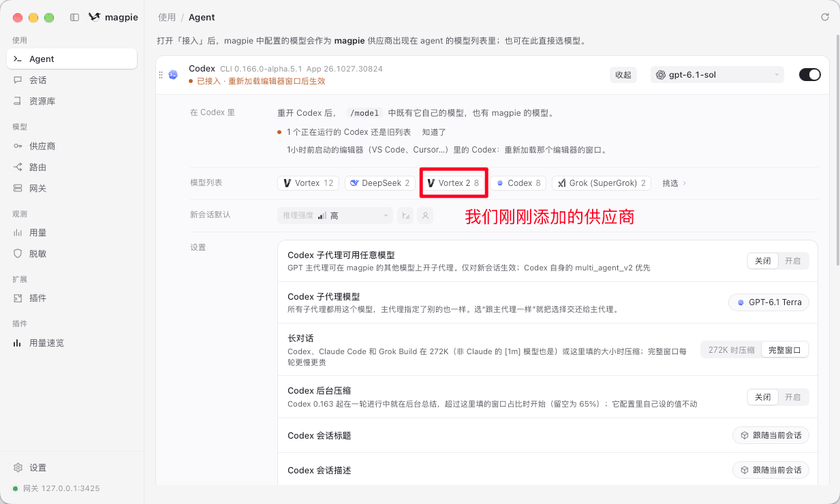Select the Vortex 2 8 model chip
The height and width of the screenshot is (504, 840).
coord(453,183)
